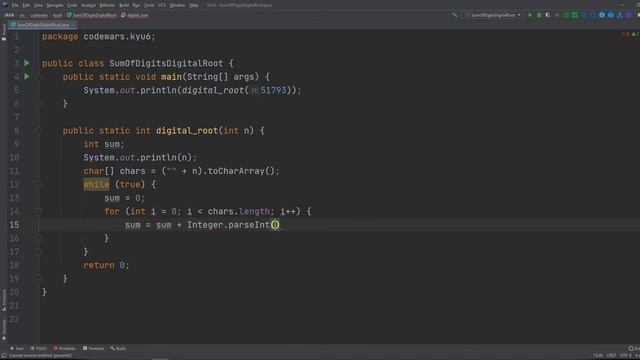Click the Run with Coverage icon

pos(548,15)
